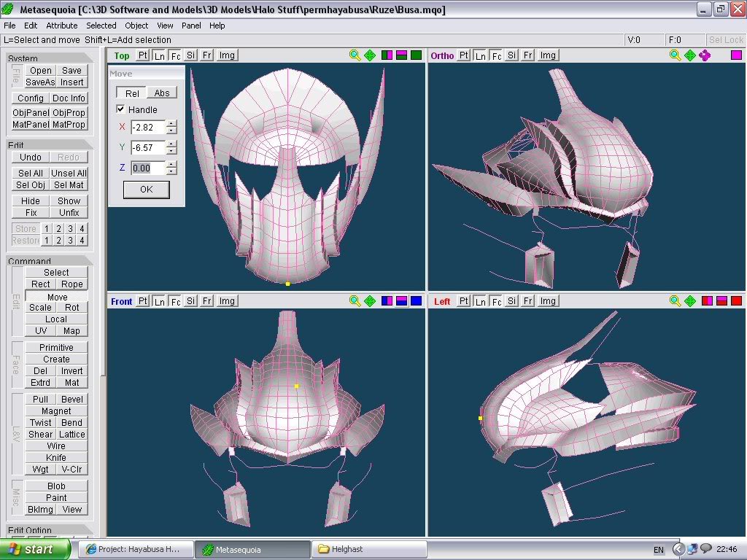Viewport: 747px width, 560px height.
Task: Open the Project: Hayabusa taskbar item
Action: tap(136, 549)
